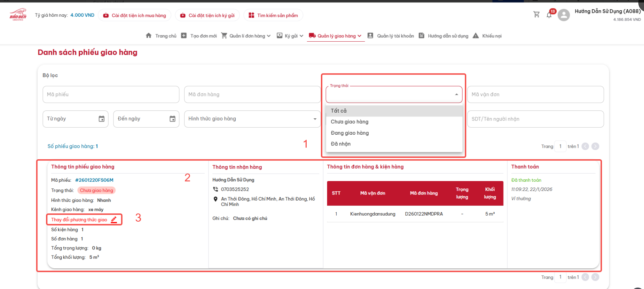Open the shopping cart icon

(536, 15)
